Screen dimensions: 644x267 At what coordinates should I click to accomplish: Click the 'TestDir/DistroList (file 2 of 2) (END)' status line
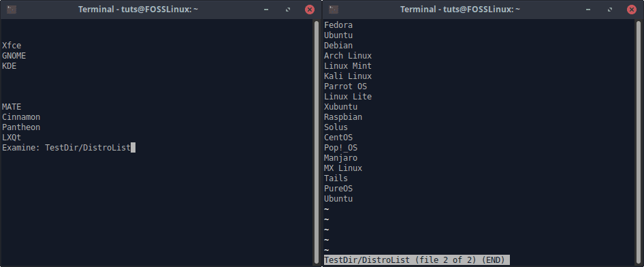(417, 260)
